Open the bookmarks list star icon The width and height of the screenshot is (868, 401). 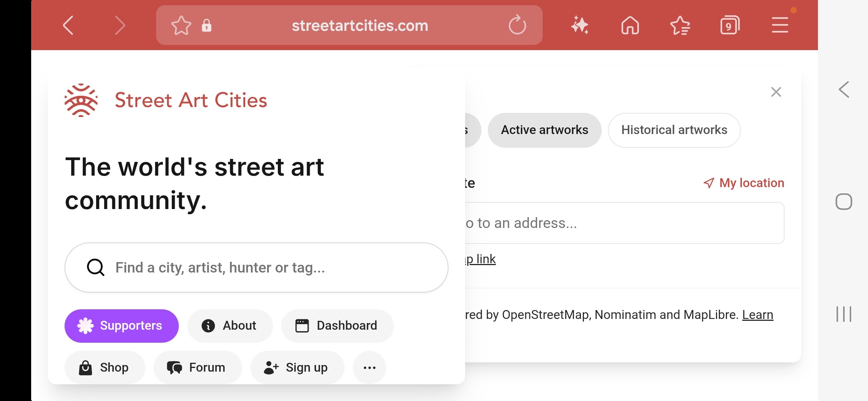(x=680, y=25)
